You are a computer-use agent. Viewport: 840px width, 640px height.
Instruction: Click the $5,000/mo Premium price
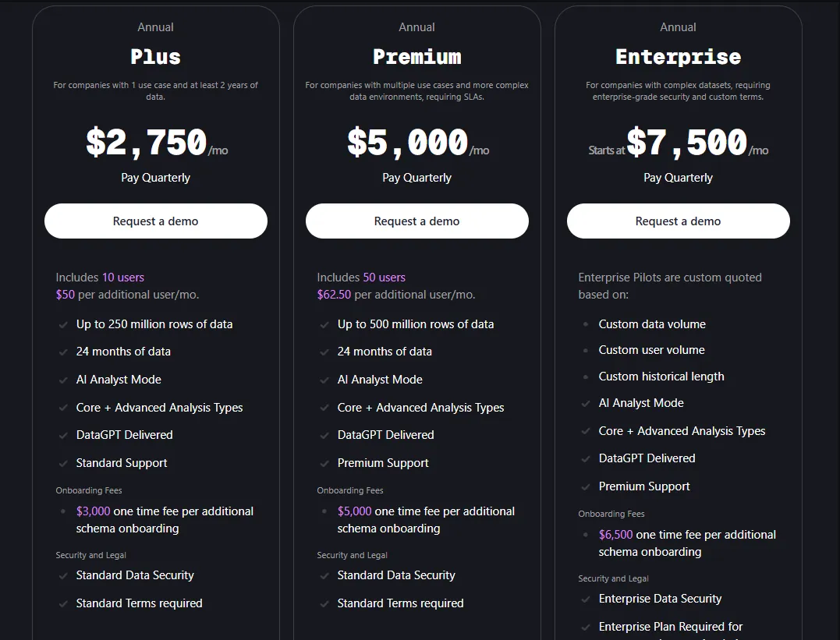[x=408, y=143]
